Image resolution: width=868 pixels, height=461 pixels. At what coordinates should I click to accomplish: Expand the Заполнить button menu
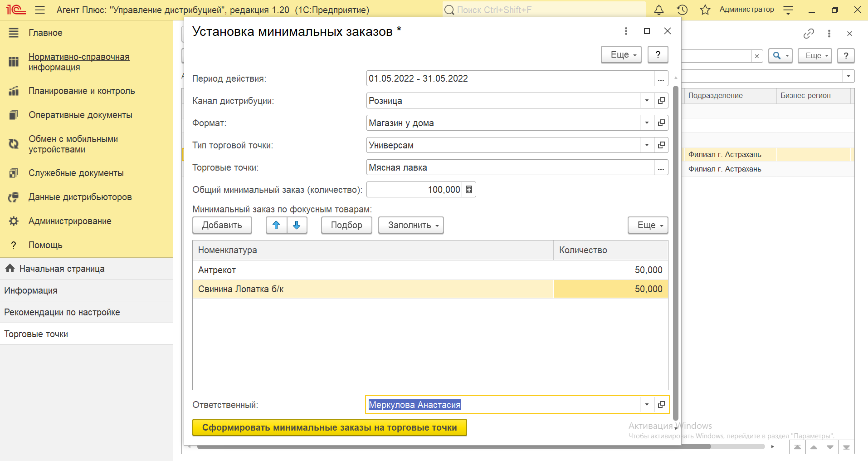[x=411, y=225]
